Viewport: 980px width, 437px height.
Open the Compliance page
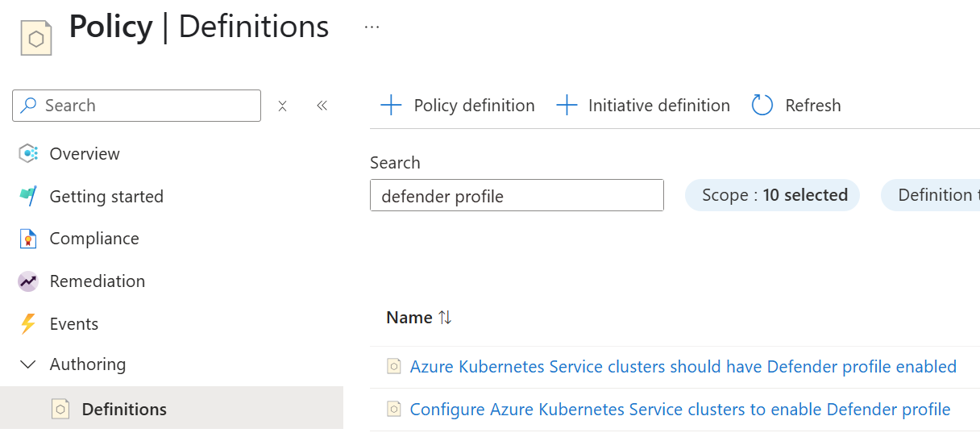pos(94,239)
